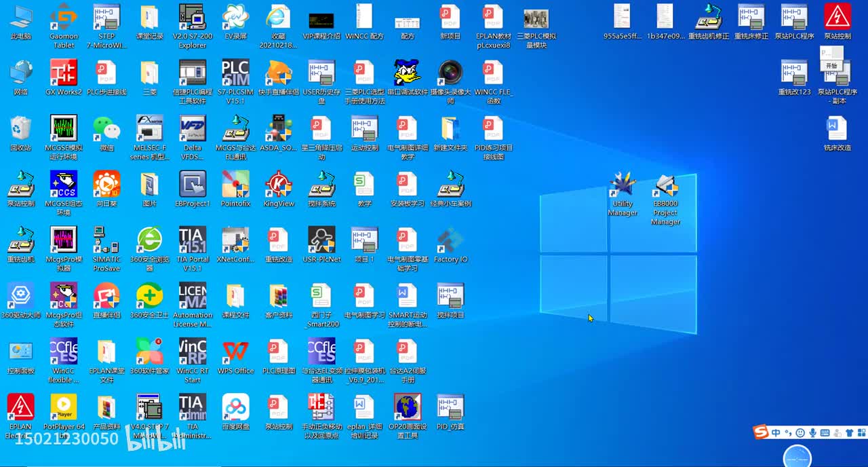Screen dimensions: 868x467
Task: Launch Gaomon Tablet shortcut
Action: (x=64, y=26)
